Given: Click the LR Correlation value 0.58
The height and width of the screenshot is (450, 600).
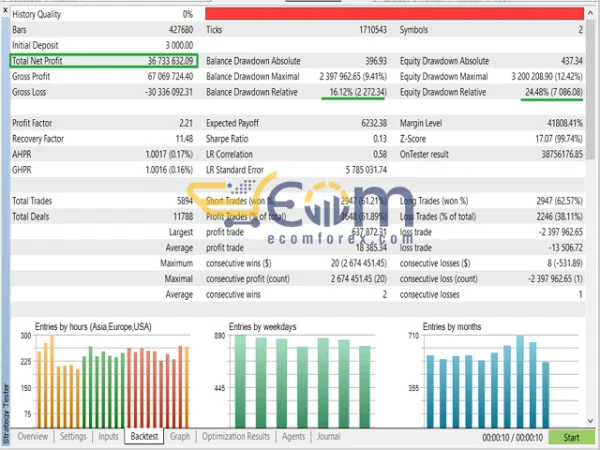Looking at the screenshot, I should [380, 155].
